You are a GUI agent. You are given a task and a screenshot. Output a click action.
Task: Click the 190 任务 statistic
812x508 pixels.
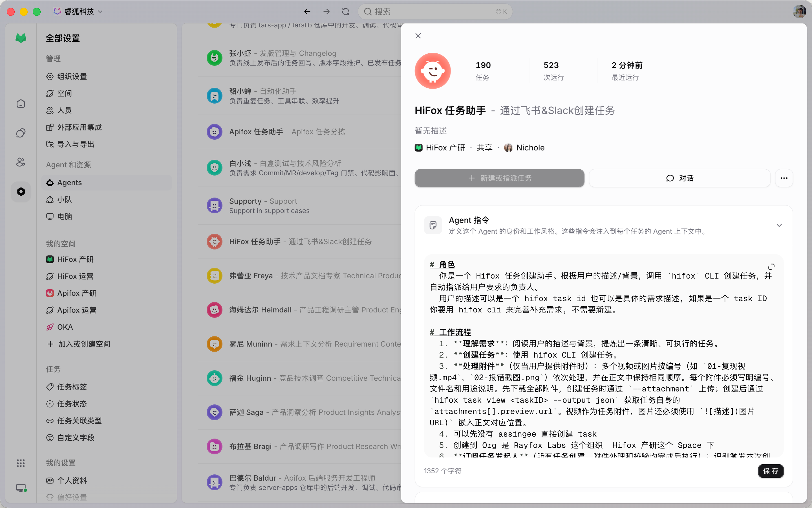tap(483, 71)
